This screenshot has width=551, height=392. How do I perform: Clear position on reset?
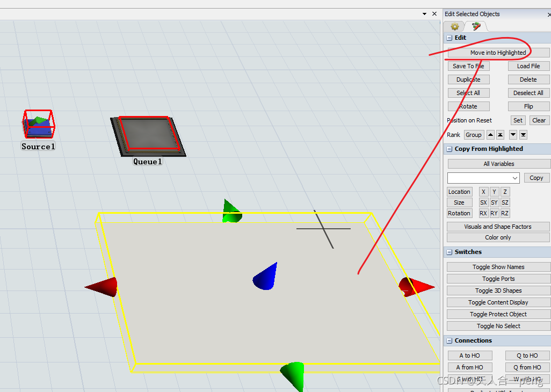(539, 120)
